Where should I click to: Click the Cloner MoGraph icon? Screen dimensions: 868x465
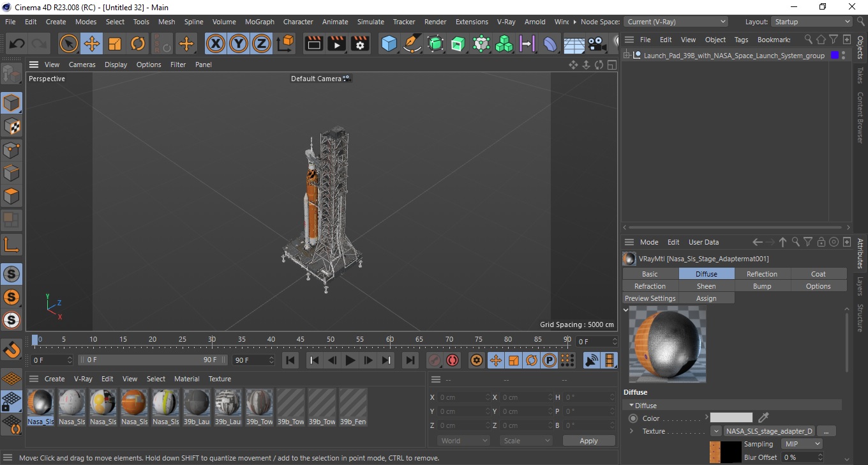click(504, 44)
